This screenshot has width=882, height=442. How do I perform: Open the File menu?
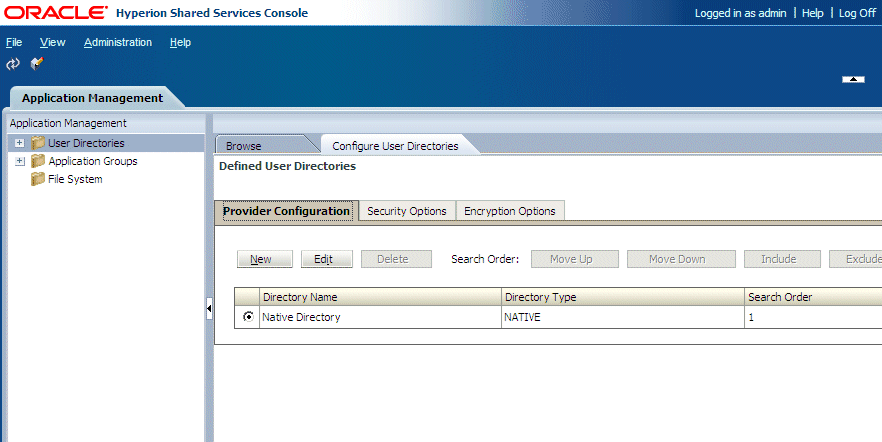coord(14,42)
